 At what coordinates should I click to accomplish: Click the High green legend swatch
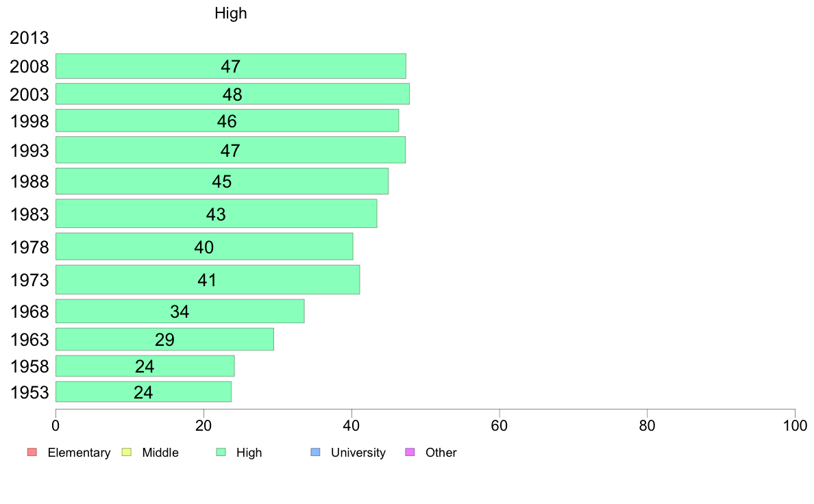click(221, 452)
